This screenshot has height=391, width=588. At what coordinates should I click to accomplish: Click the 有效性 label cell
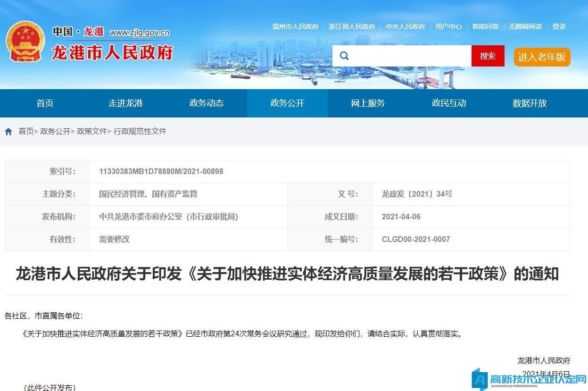[x=47, y=240]
